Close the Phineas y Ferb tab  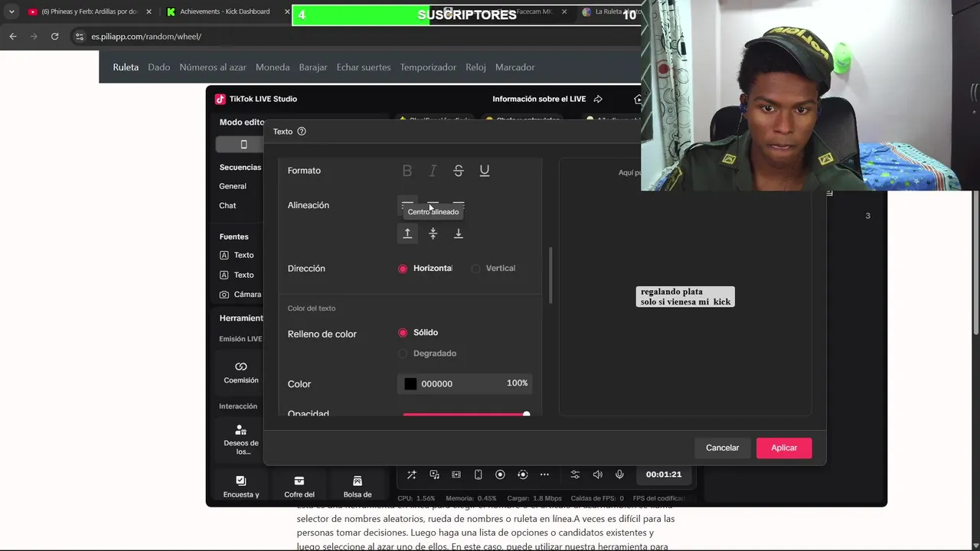[149, 11]
